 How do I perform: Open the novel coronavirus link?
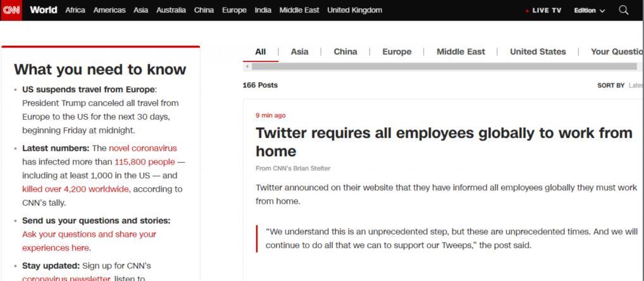point(143,148)
